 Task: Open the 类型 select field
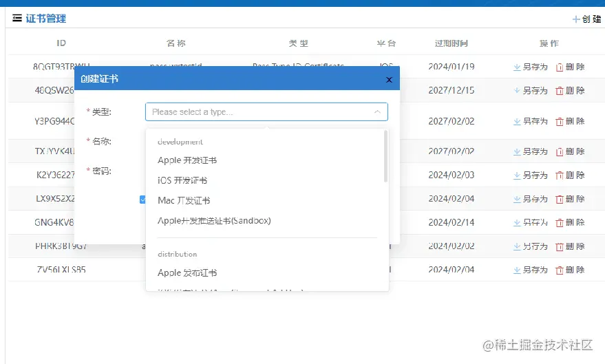coord(266,112)
